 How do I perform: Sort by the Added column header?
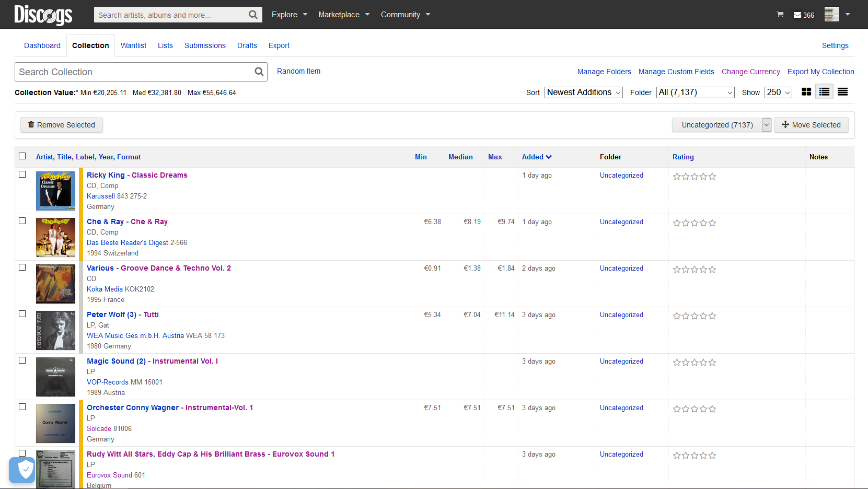[537, 157]
